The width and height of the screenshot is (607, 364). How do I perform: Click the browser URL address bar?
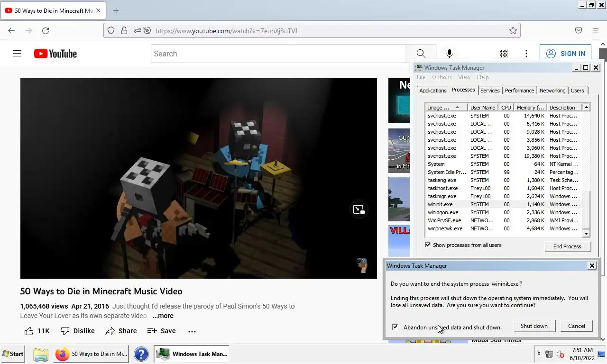[x=312, y=31]
